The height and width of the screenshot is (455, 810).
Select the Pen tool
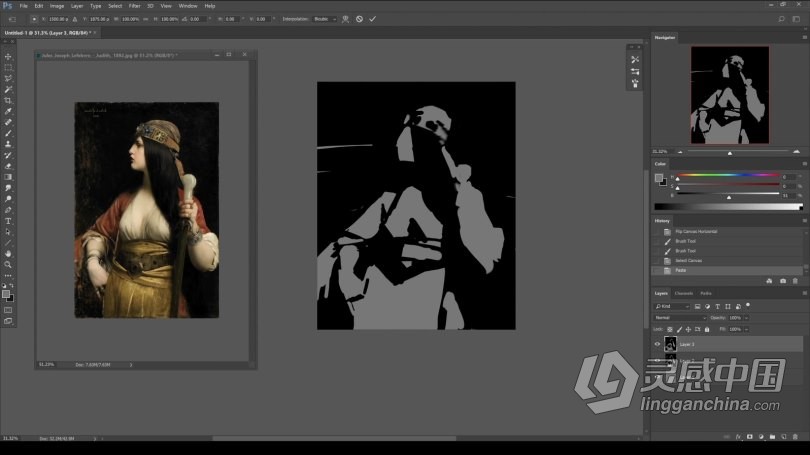pyautogui.click(x=8, y=210)
